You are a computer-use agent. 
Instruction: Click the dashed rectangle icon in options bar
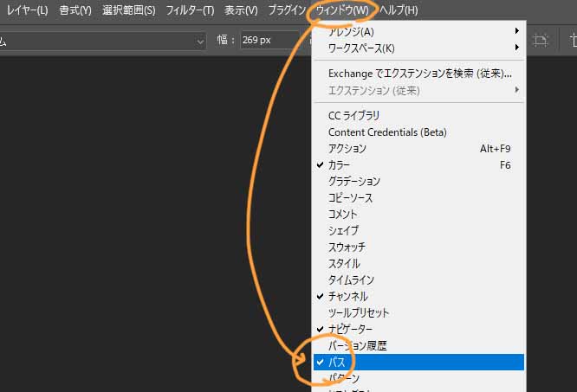[541, 40]
